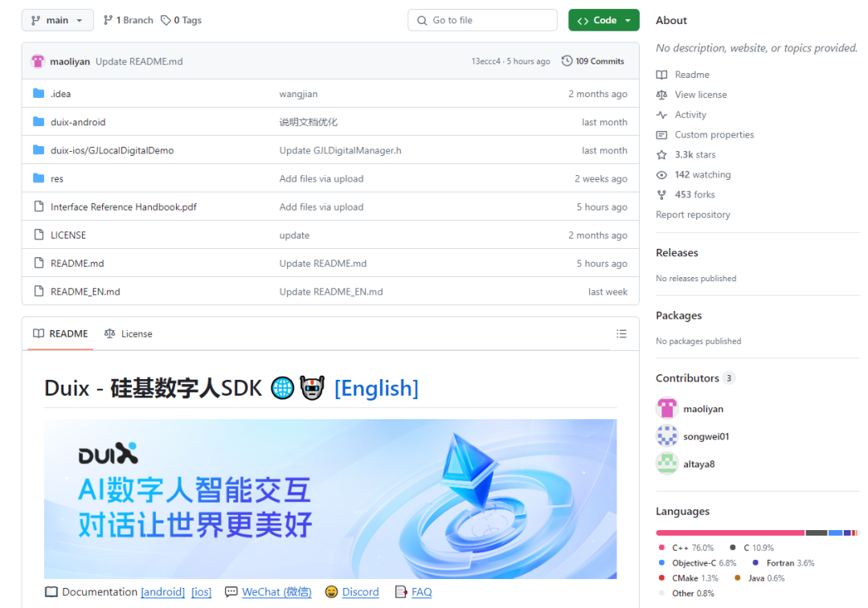Screen dimensions: 868x608
Task: Click songwei01 contributor avatar
Action: (x=667, y=436)
